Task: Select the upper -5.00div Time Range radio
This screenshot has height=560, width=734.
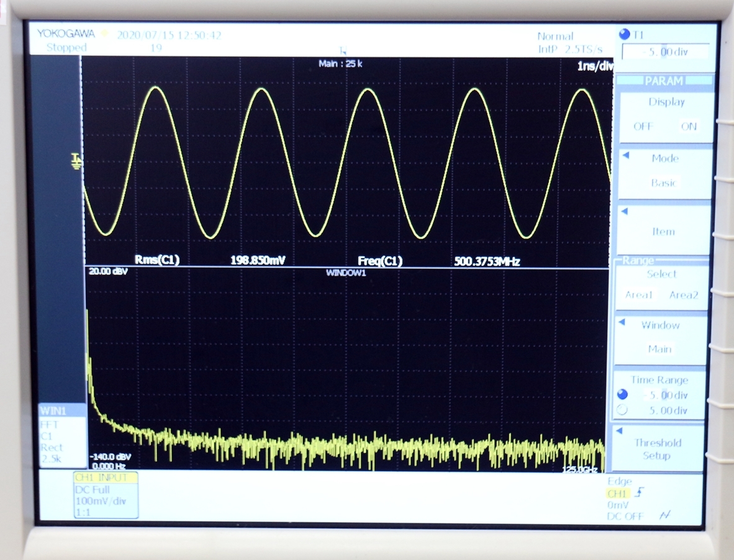Action: (x=623, y=395)
